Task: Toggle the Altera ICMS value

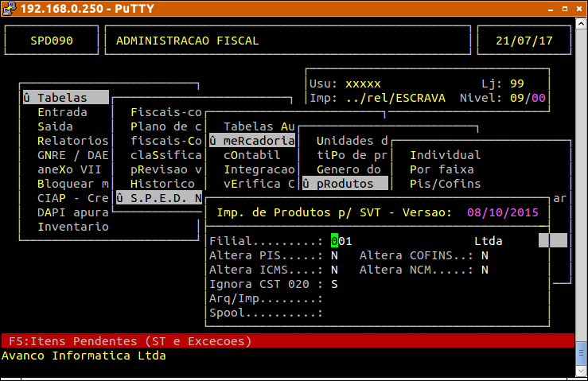Action: [x=334, y=270]
